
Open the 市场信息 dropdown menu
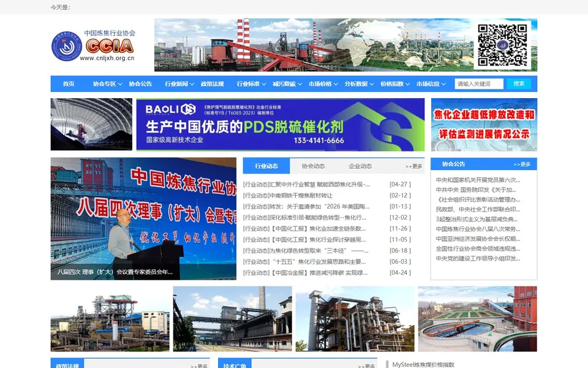point(431,84)
